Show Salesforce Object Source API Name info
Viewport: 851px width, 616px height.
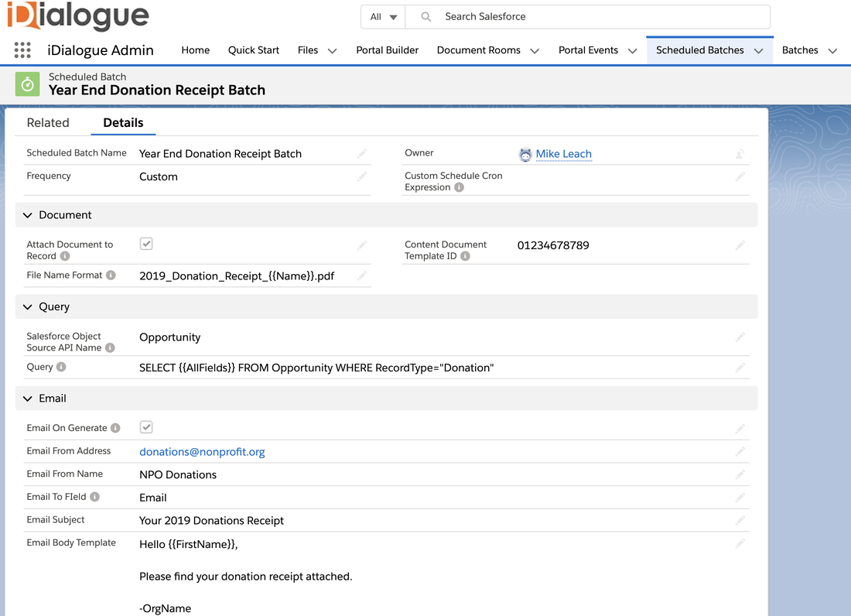(110, 348)
